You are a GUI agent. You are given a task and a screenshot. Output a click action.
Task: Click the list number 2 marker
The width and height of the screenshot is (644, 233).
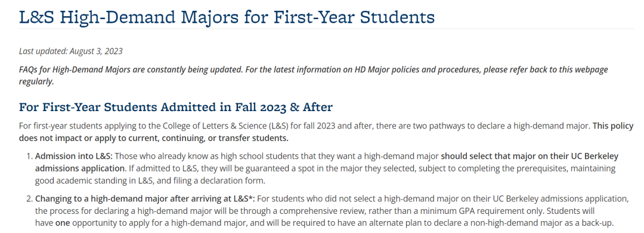pos(29,199)
